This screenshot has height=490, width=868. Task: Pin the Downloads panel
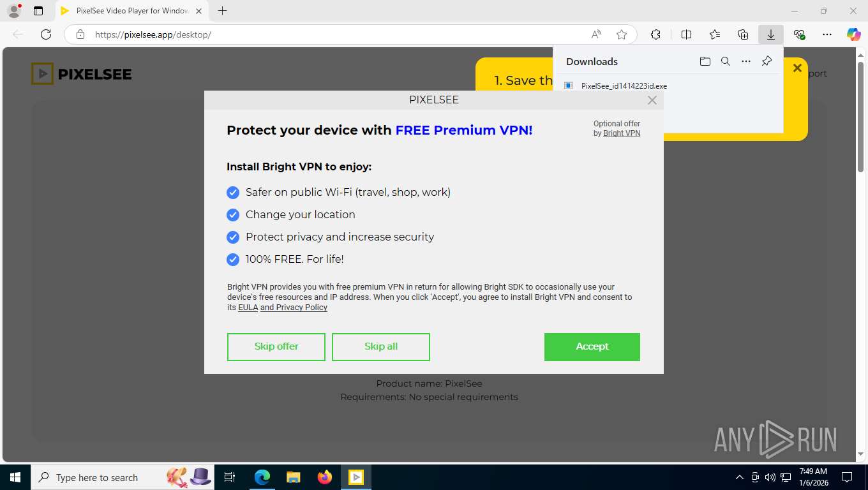click(x=767, y=61)
